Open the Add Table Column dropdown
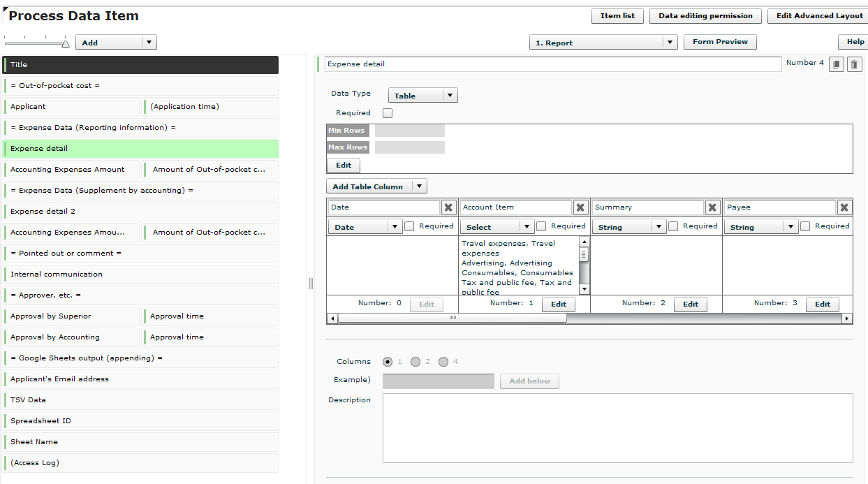The width and height of the screenshot is (868, 484). [376, 186]
